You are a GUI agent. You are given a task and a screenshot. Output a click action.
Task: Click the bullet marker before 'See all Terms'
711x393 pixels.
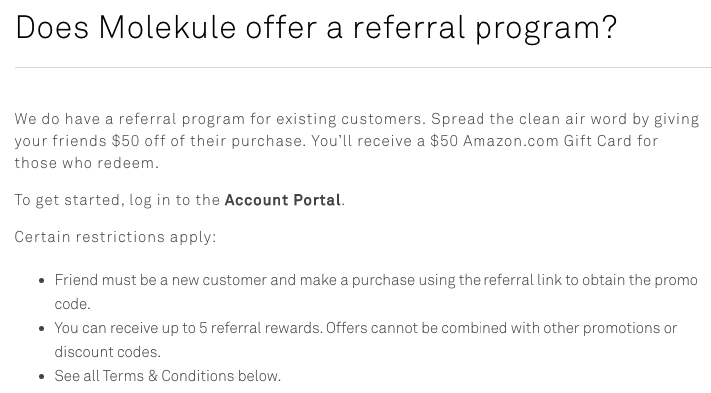42,377
